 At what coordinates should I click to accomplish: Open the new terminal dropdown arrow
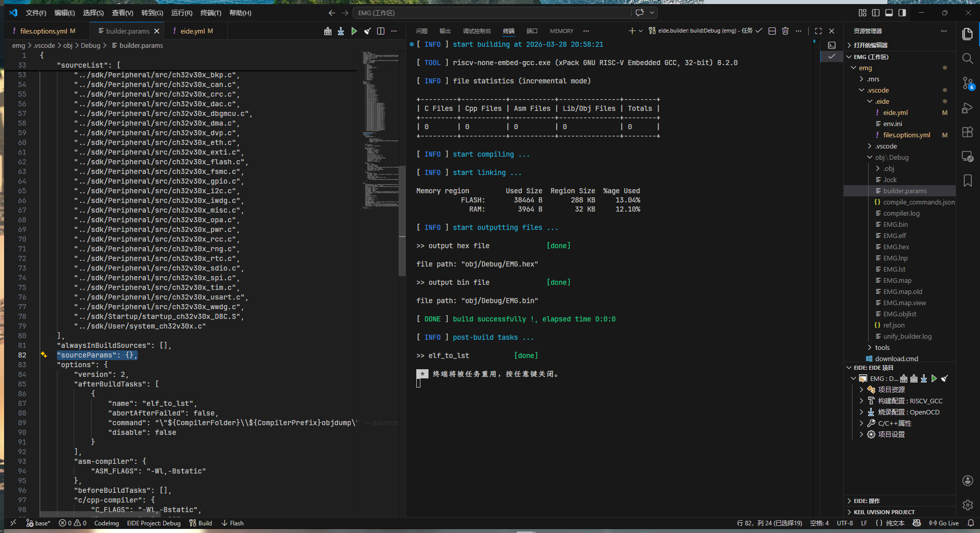[640, 31]
